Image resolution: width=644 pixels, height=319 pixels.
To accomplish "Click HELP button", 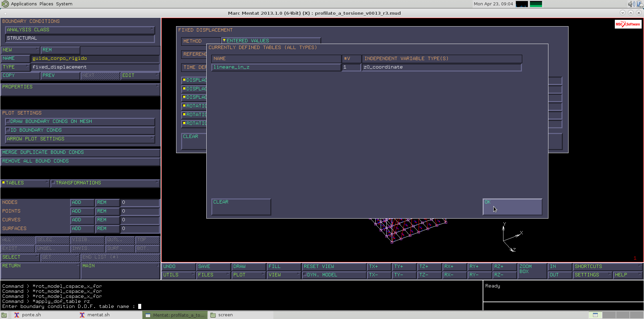I will pos(628,275).
